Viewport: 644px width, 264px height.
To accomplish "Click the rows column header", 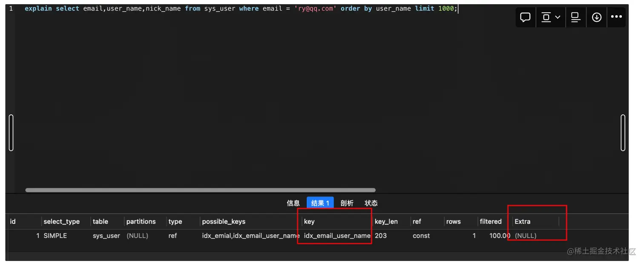I will point(453,221).
